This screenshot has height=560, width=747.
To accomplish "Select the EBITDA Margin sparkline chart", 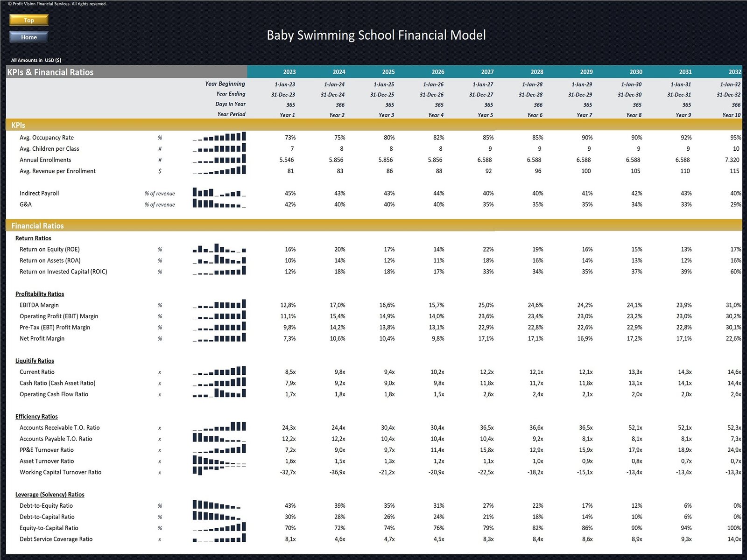I will (x=219, y=305).
